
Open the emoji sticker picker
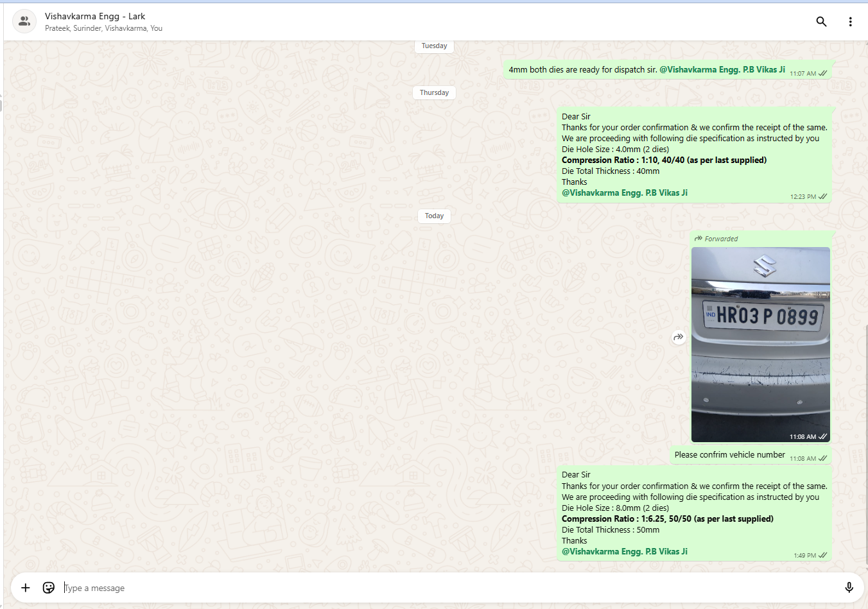49,588
